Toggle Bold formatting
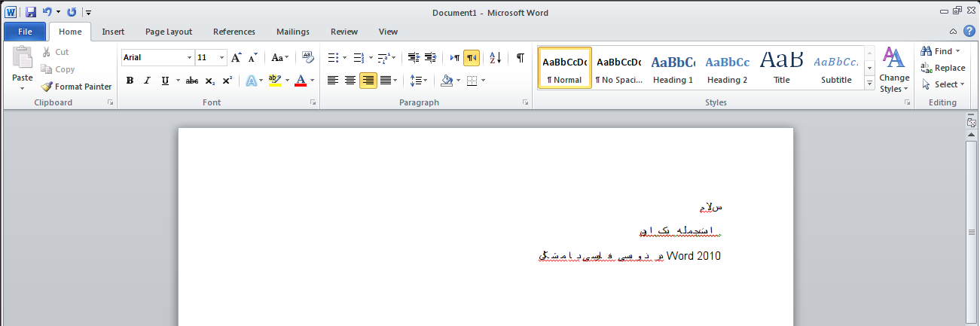This screenshot has width=980, height=326. 130,81
